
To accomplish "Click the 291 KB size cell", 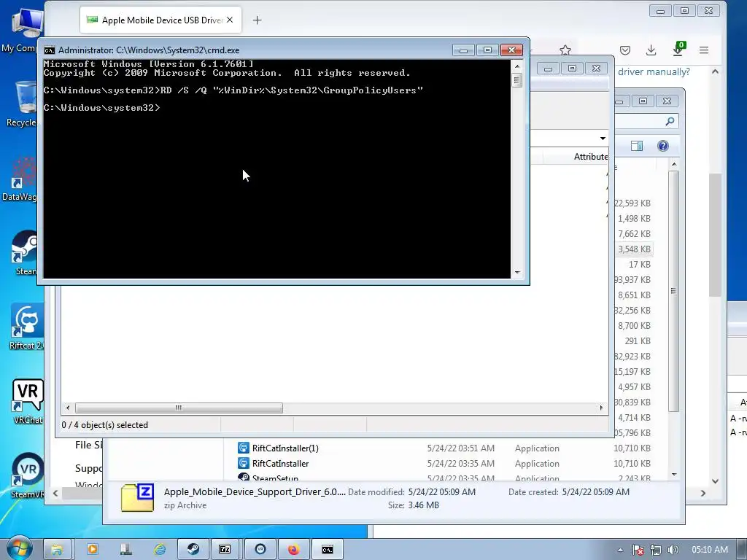I will pyautogui.click(x=638, y=341).
